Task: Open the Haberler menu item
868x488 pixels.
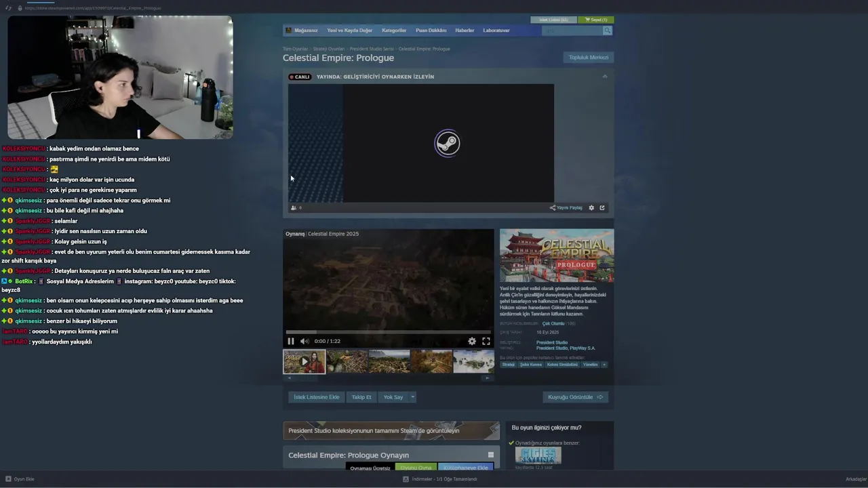Action: point(465,30)
